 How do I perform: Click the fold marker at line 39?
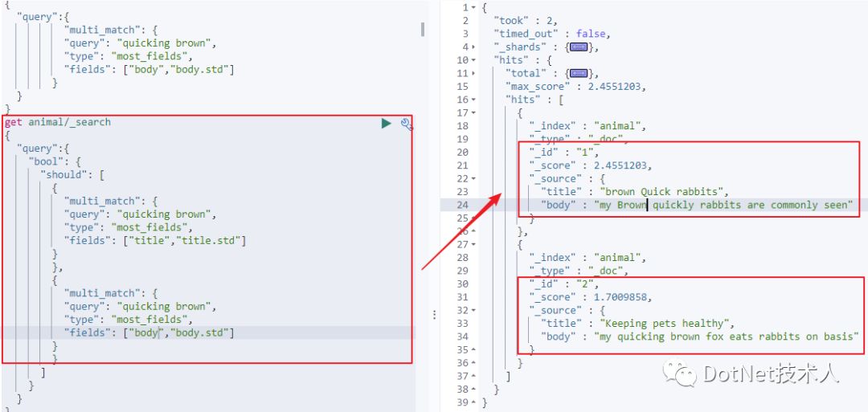474,402
